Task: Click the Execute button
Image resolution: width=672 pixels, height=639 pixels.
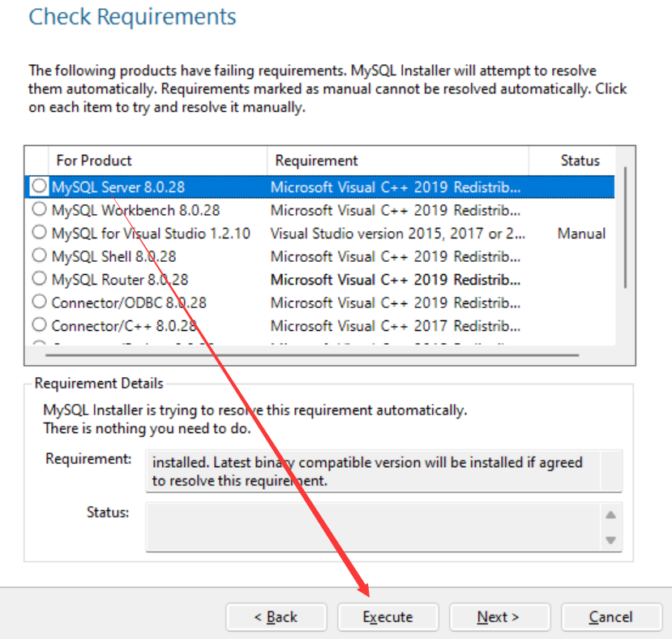Action: (387, 617)
